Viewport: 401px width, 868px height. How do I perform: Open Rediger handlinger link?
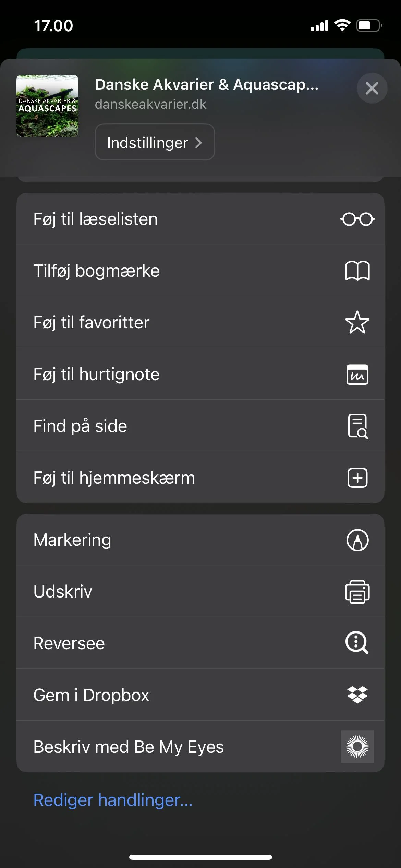[113, 800]
